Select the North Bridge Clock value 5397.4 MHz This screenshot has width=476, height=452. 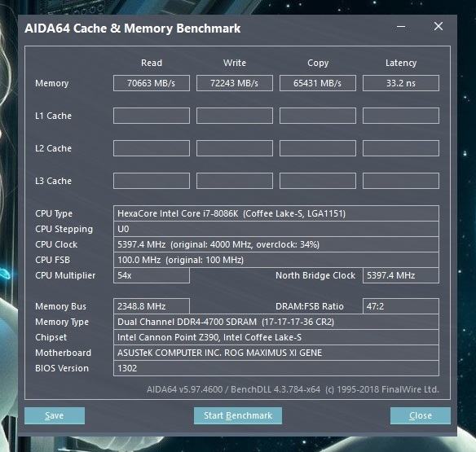coord(401,275)
